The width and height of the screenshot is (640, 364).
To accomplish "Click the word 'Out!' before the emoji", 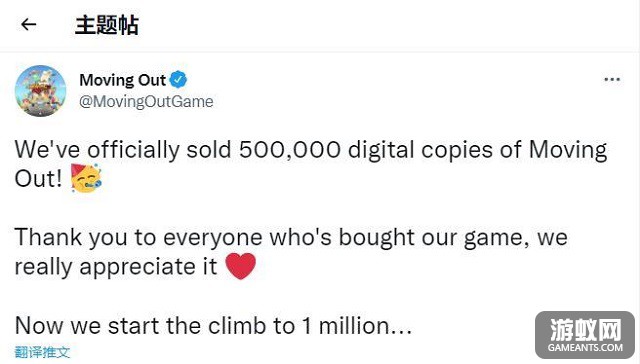I will pyautogui.click(x=38, y=179).
